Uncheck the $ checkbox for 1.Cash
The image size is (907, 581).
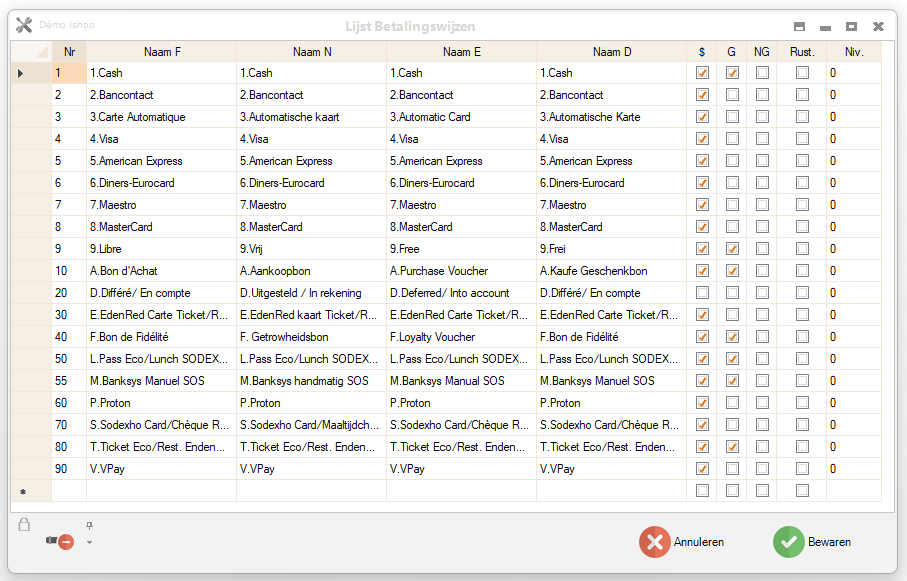click(x=702, y=73)
